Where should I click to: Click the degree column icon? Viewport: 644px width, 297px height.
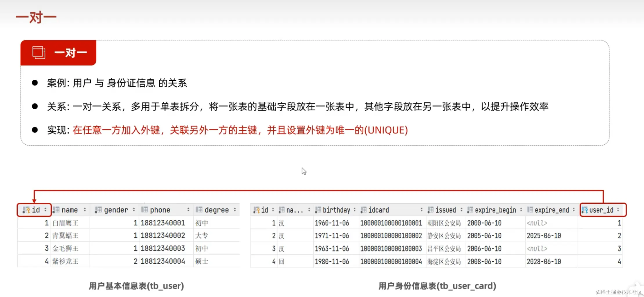pos(199,210)
